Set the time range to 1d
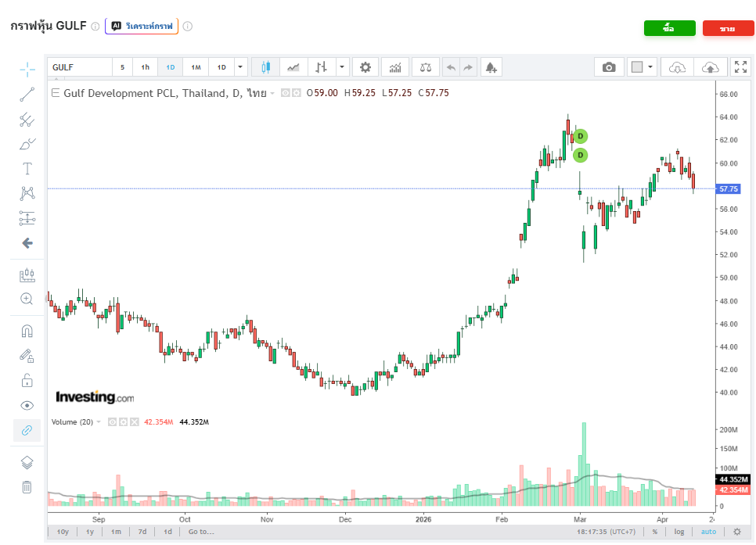Image resolution: width=756 pixels, height=545 pixels. 167,532
